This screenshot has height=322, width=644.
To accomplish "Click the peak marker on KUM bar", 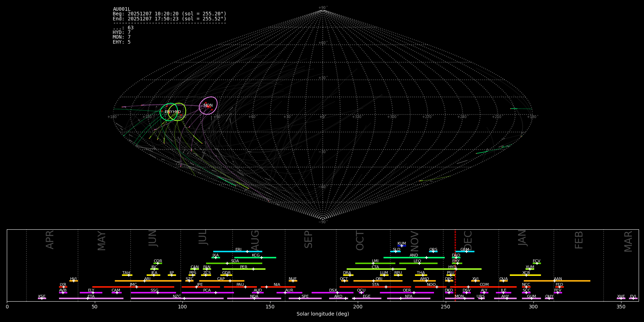I will (x=402, y=246).
